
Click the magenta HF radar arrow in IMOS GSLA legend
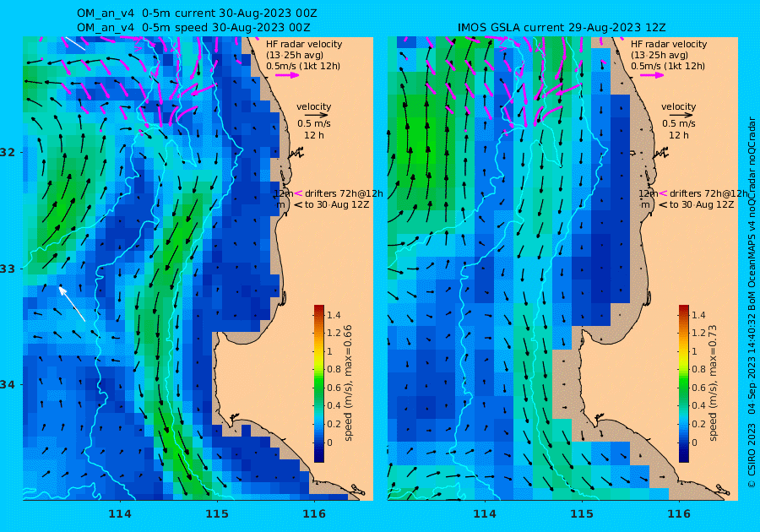click(x=652, y=75)
